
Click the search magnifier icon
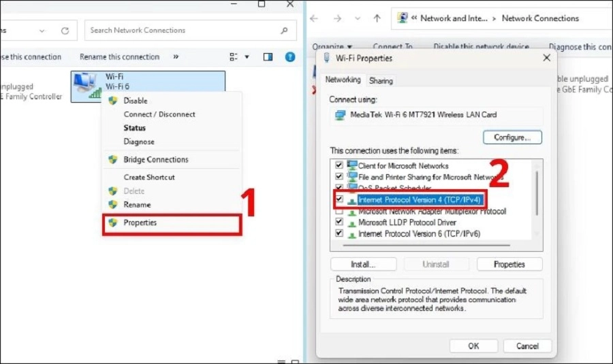pyautogui.click(x=284, y=31)
